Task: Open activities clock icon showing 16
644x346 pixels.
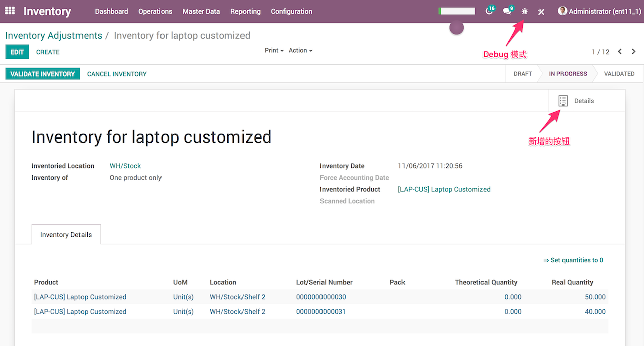Action: click(x=489, y=11)
